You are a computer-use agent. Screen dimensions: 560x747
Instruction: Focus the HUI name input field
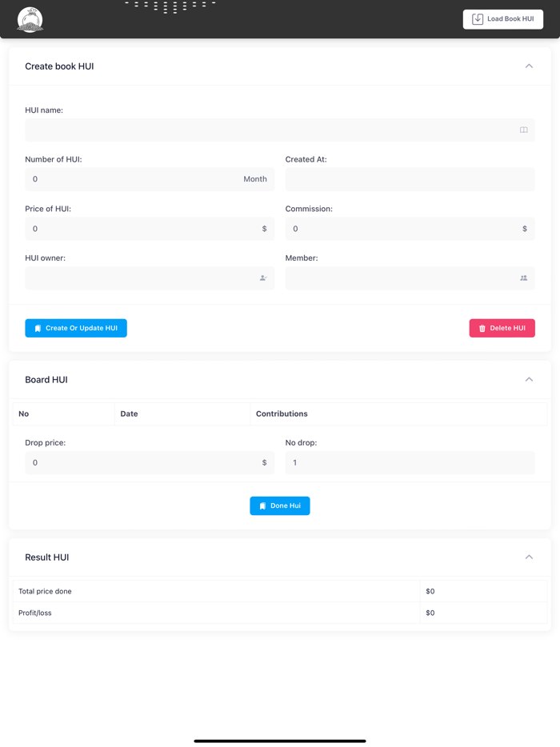tap(268, 130)
